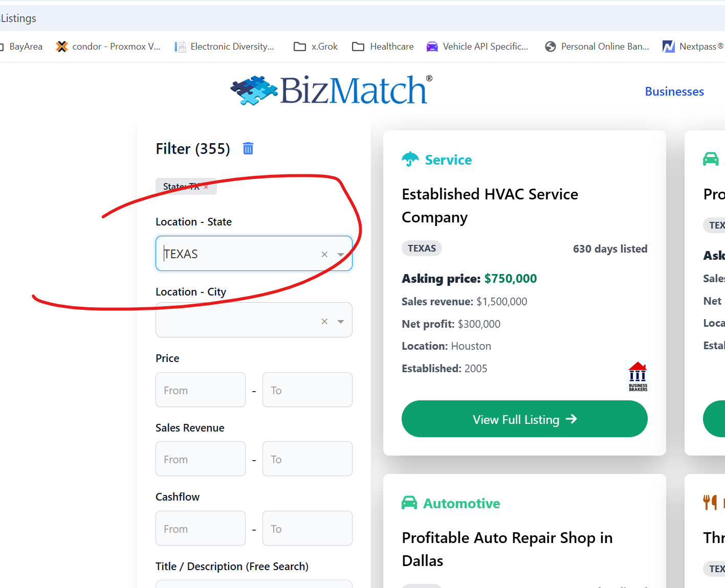Click the Automotive car category icon
This screenshot has width=725, height=588.
pos(409,503)
